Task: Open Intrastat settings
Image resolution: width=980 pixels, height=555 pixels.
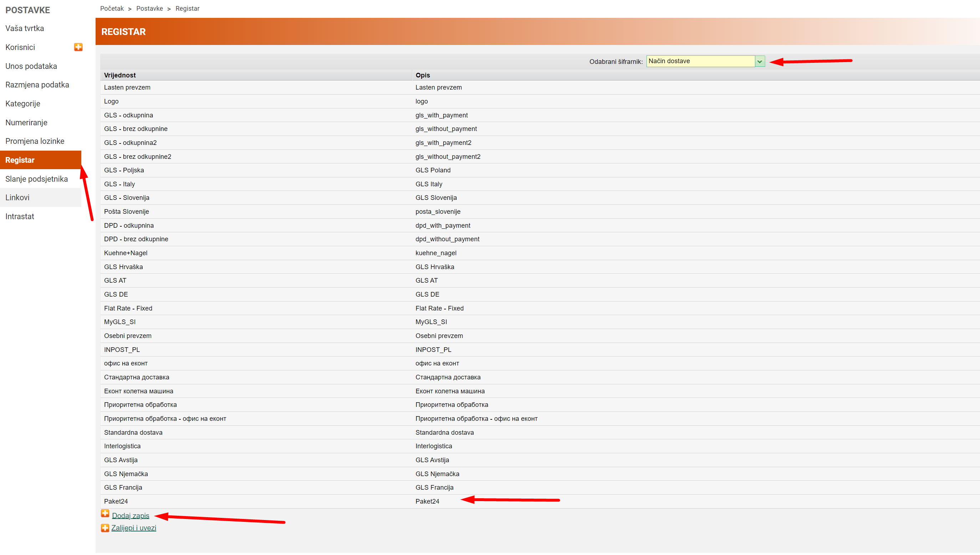Action: (20, 217)
